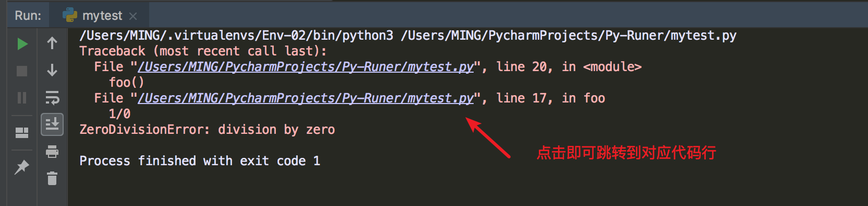
Task: Restore layout icon in Run toolbar
Action: click(x=22, y=133)
